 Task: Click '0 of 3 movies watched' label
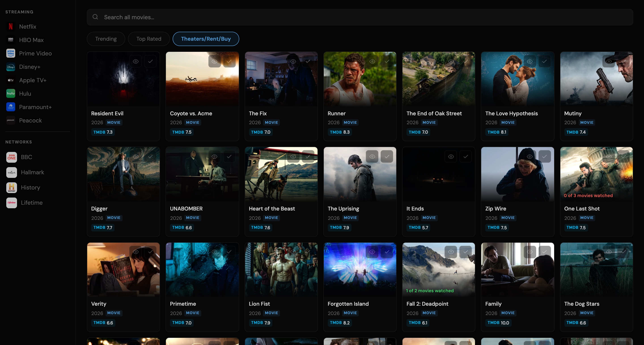[588, 195]
